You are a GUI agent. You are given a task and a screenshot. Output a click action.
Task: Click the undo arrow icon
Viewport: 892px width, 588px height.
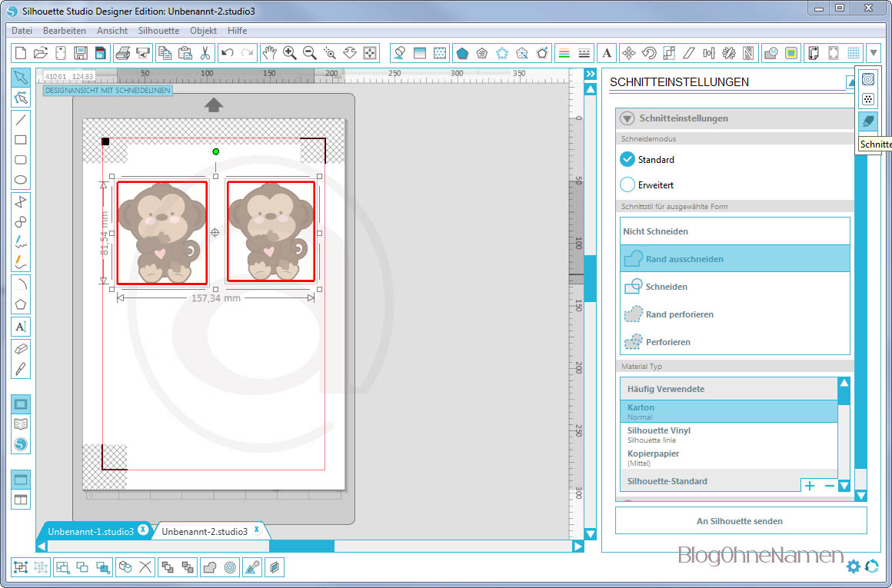coord(227,53)
